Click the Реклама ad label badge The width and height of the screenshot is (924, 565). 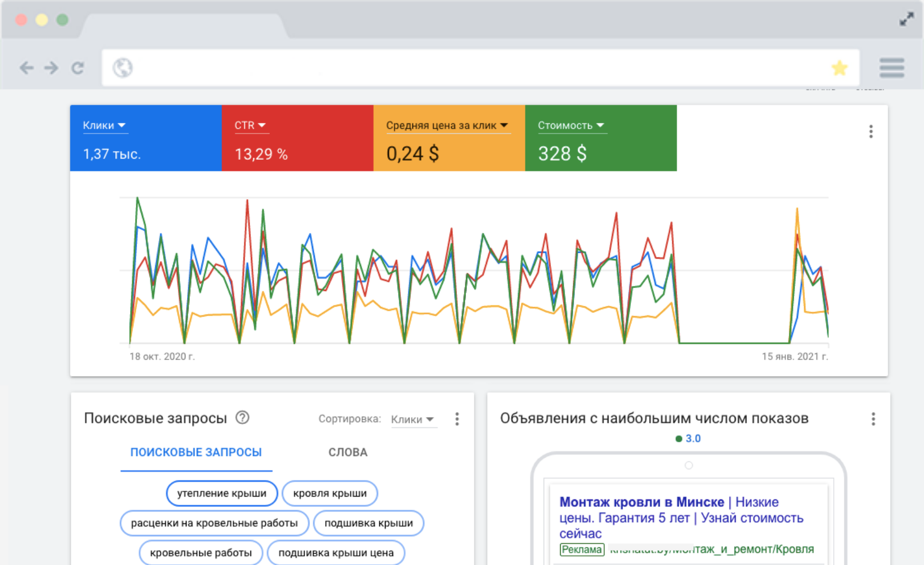[582, 550]
